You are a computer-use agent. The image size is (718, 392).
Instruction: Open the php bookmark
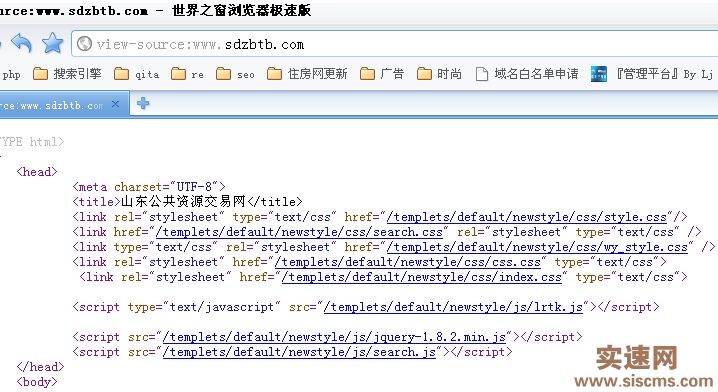[x=11, y=74]
